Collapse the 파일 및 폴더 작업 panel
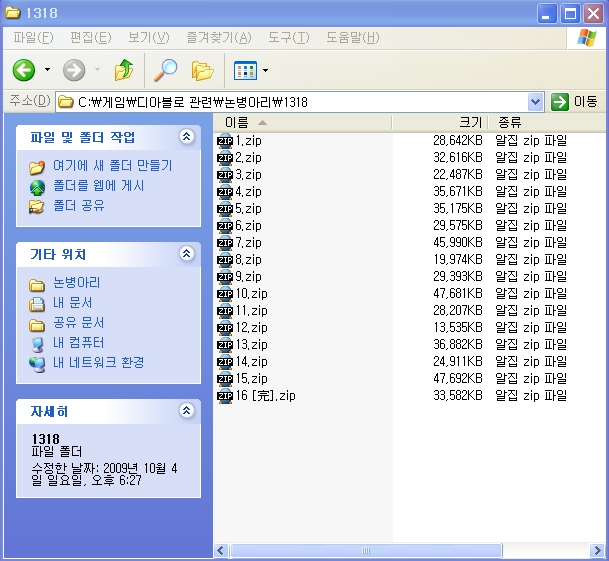 coord(185,137)
